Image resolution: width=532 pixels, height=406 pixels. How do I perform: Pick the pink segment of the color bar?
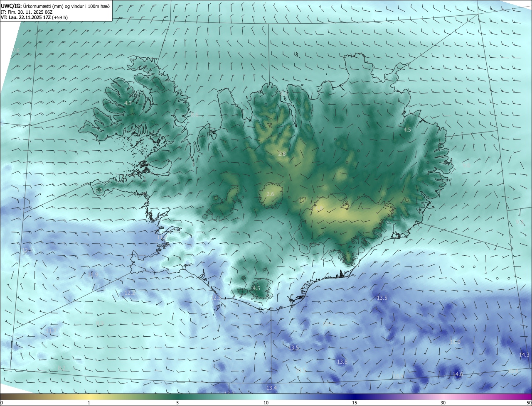coord(443,396)
